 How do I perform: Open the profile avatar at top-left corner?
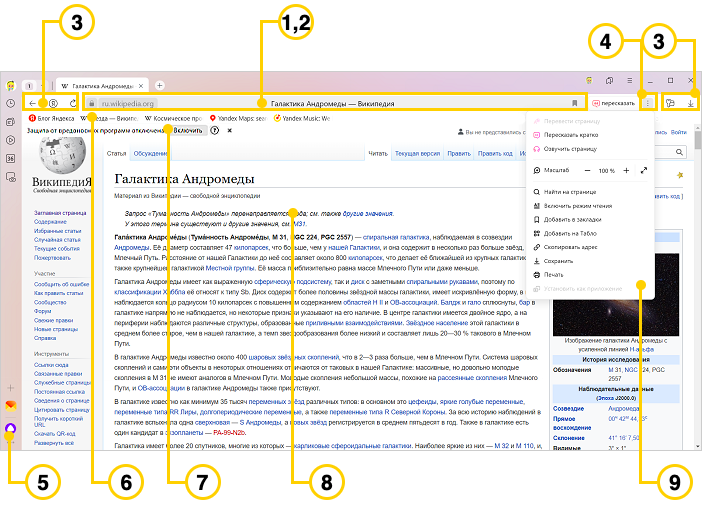coord(11,86)
